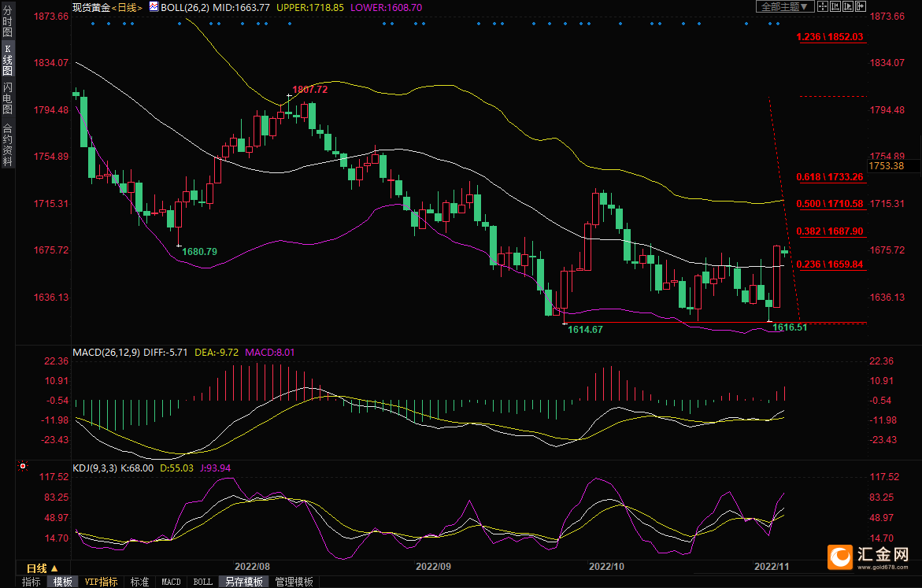Switch to 分时图 view
922x588 pixels.
[x=7, y=28]
